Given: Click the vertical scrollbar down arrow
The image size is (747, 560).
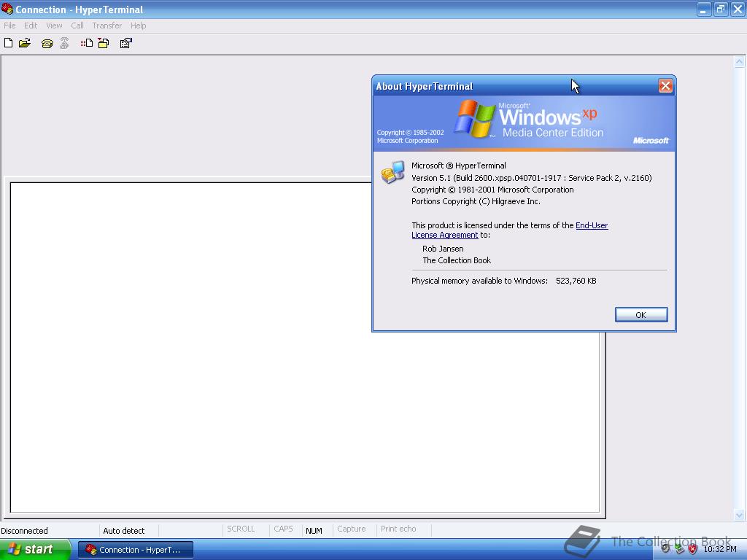Looking at the screenshot, I should 739,515.
